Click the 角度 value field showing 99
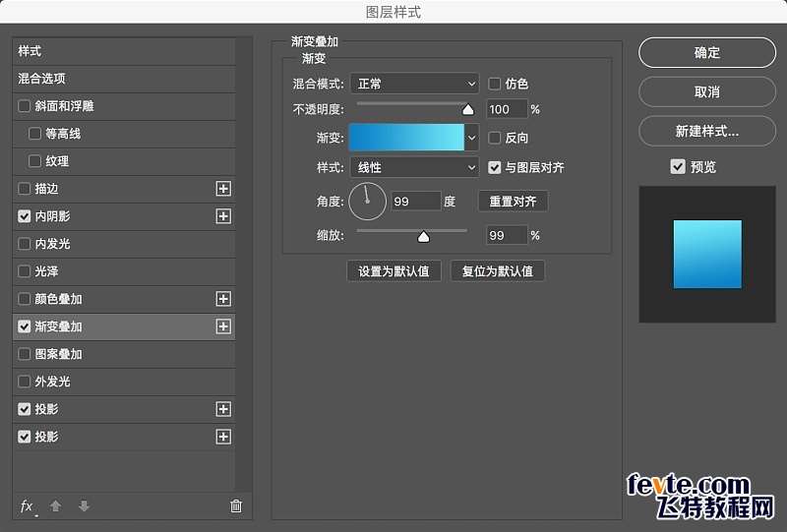The width and height of the screenshot is (787, 532). [x=415, y=202]
